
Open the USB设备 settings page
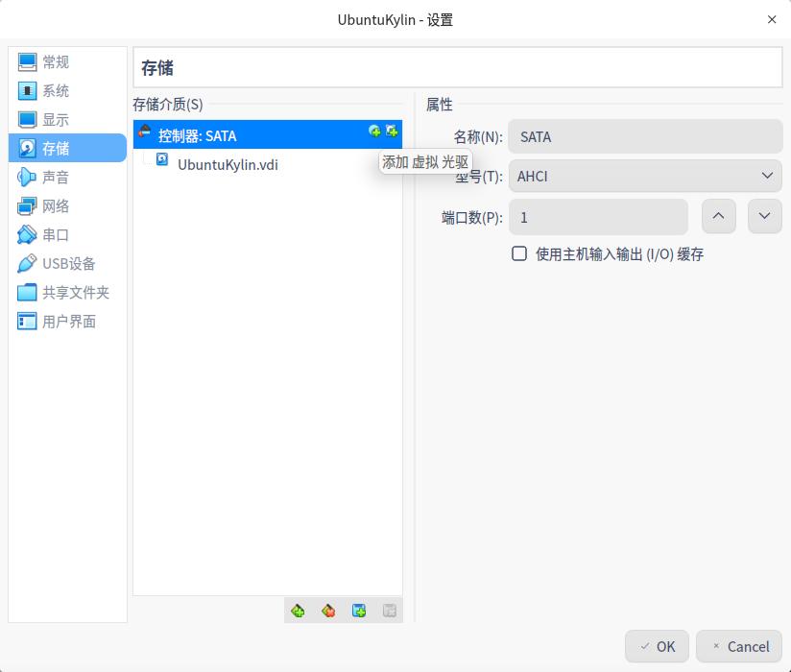[x=60, y=263]
